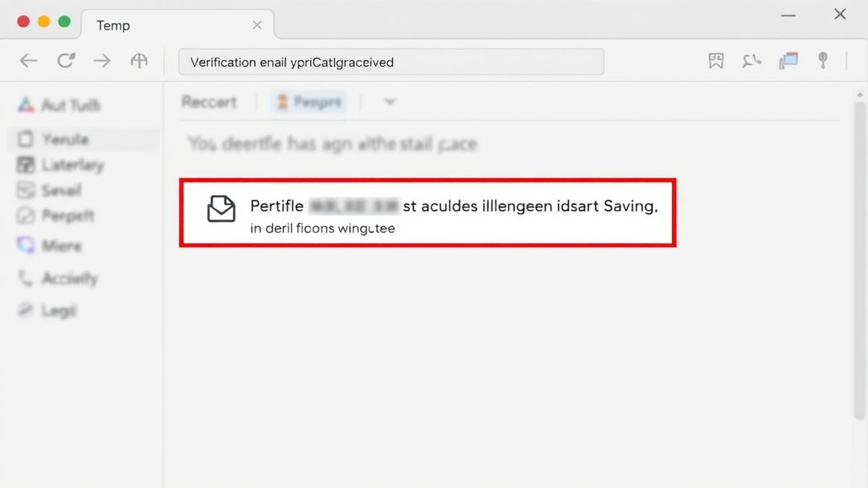The image size is (868, 488).
Task: Open the email mentioning illengeen idsart Saving
Action: [x=427, y=213]
